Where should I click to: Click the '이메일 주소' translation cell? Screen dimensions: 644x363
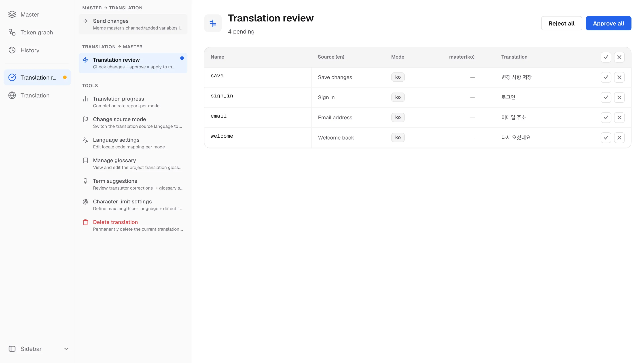pos(513,117)
